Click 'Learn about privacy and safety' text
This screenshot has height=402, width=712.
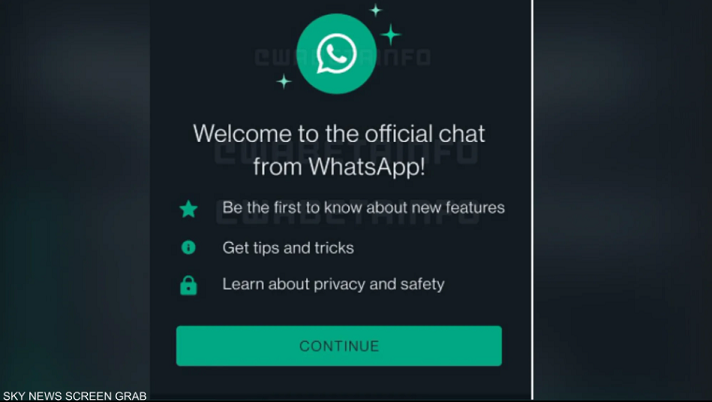[333, 284]
